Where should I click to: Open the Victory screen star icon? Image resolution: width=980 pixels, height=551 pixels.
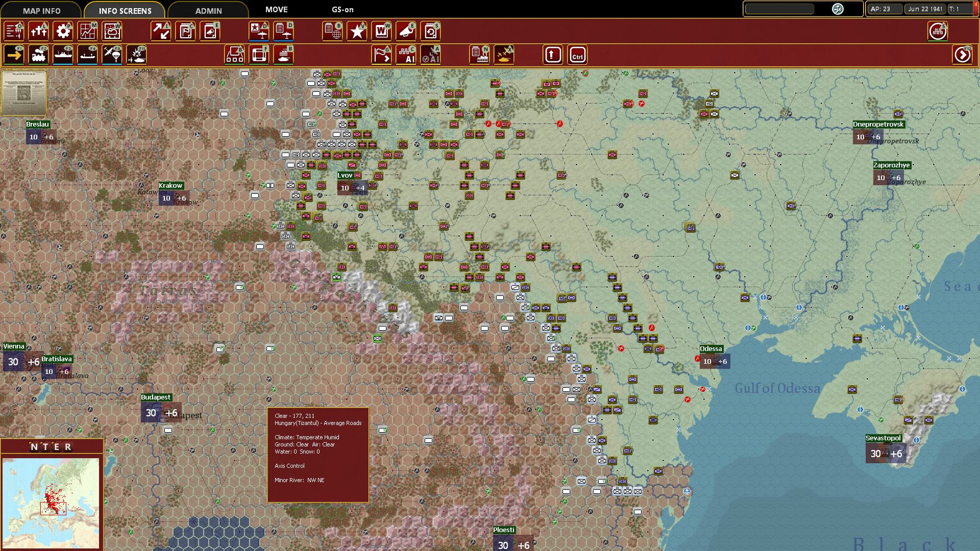coord(357,31)
